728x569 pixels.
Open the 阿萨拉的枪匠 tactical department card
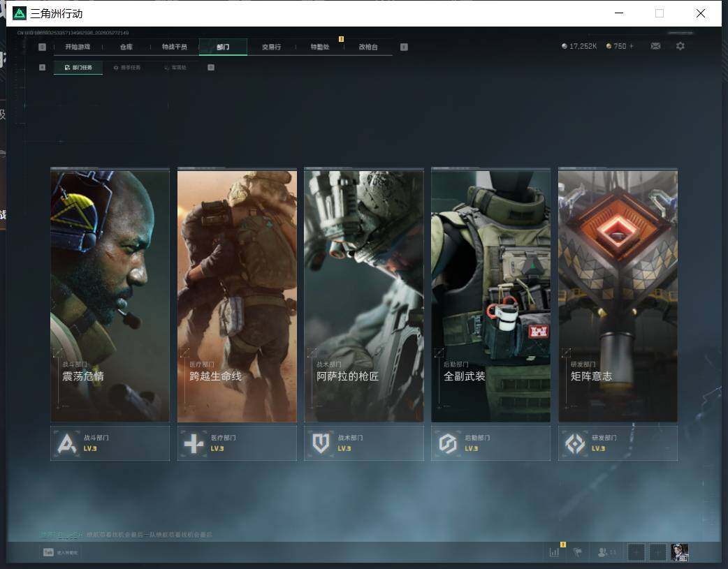[x=364, y=295]
